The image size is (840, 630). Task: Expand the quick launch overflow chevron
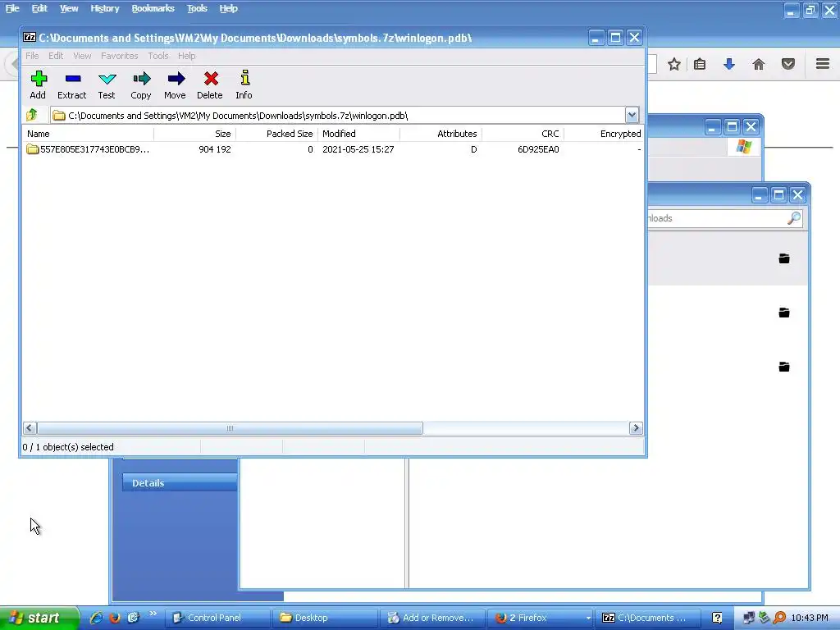[x=153, y=614]
